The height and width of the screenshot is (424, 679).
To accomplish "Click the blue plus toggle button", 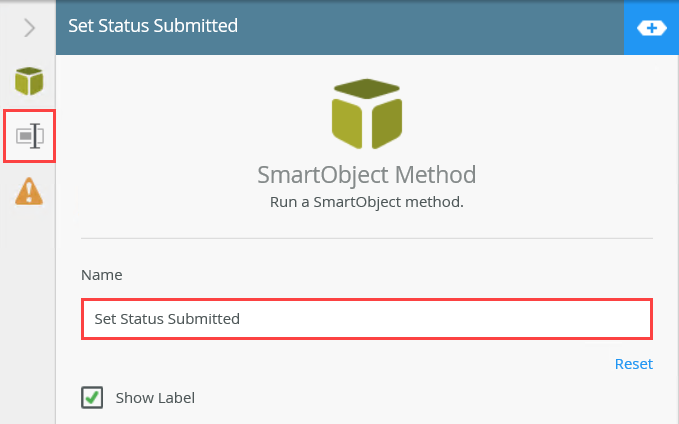I will [652, 28].
